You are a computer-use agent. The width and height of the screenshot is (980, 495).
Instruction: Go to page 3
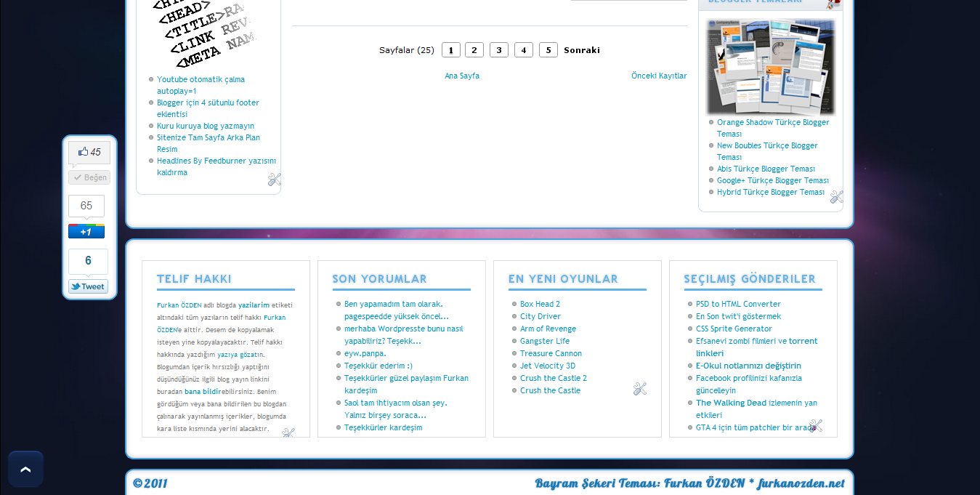(x=499, y=50)
